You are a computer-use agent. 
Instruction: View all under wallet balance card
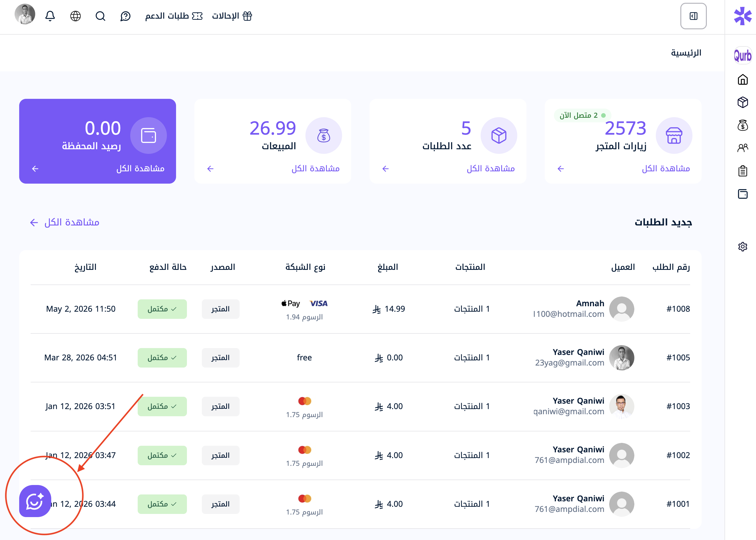click(x=140, y=168)
